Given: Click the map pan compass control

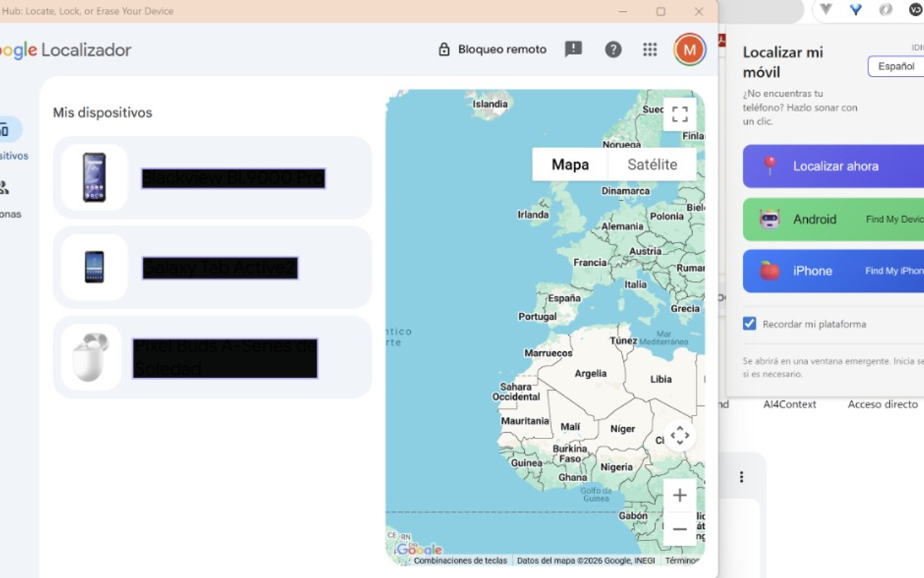Looking at the screenshot, I should [679, 436].
